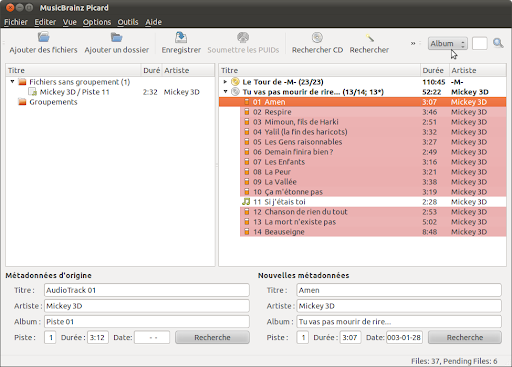The height and width of the screenshot is (367, 512).
Task: Click the new Artiste field
Action: coord(399,306)
